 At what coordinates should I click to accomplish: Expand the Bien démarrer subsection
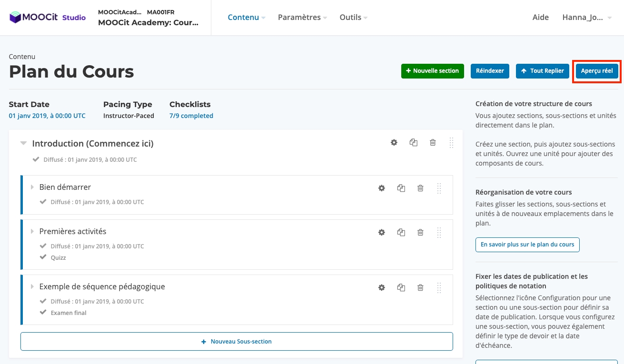pyautogui.click(x=32, y=187)
